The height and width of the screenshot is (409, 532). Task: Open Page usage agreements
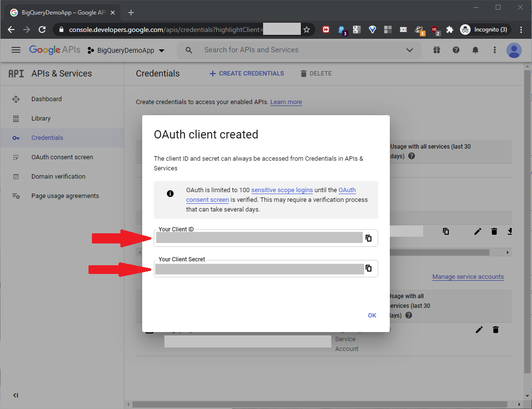point(65,196)
